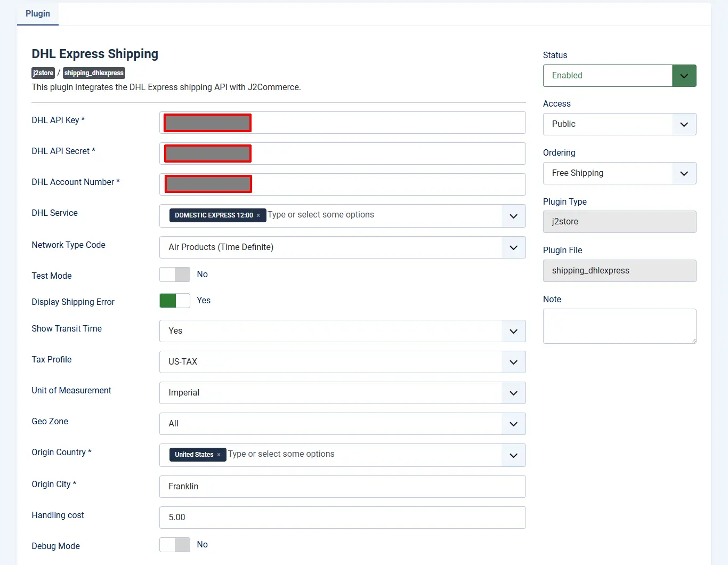Click the Show Transit Time label
The image size is (728, 565).
pos(67,329)
